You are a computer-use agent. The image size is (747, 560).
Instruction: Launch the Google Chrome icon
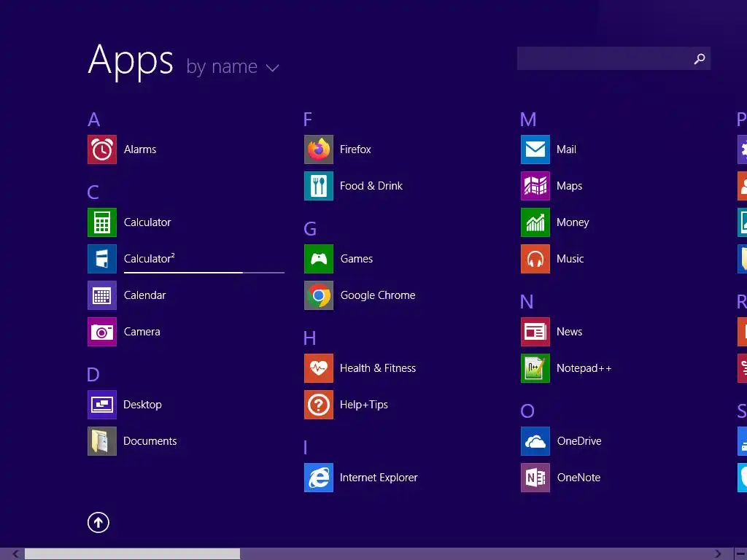click(319, 295)
